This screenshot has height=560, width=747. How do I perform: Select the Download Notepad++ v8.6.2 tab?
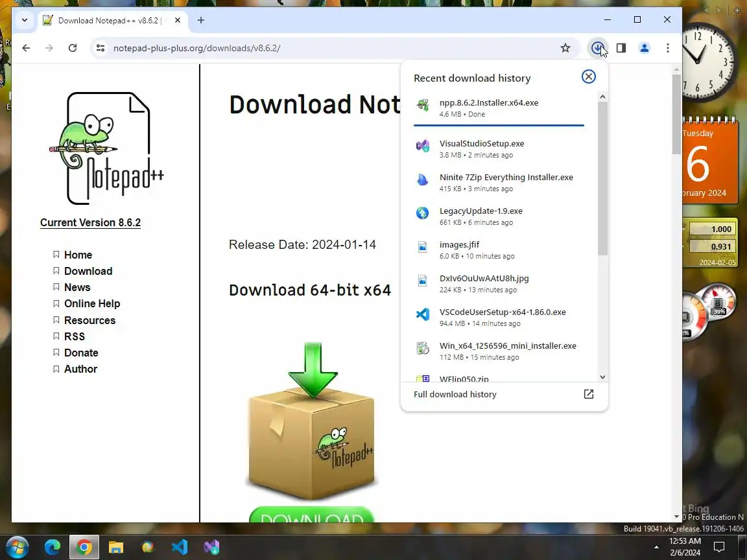pyautogui.click(x=110, y=21)
